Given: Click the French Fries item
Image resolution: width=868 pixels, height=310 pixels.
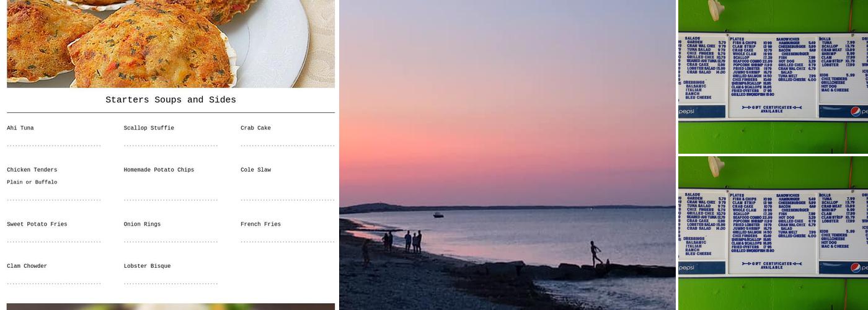Looking at the screenshot, I should pyautogui.click(x=260, y=224).
